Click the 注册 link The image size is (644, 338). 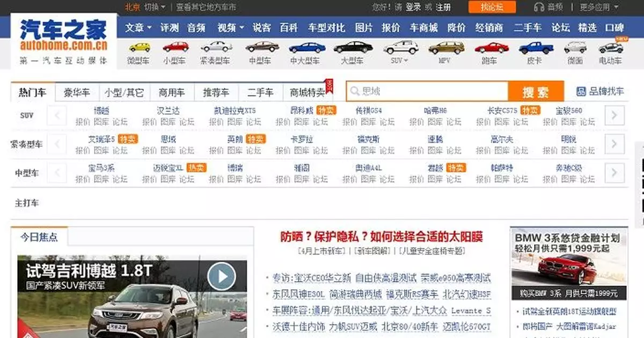(443, 7)
